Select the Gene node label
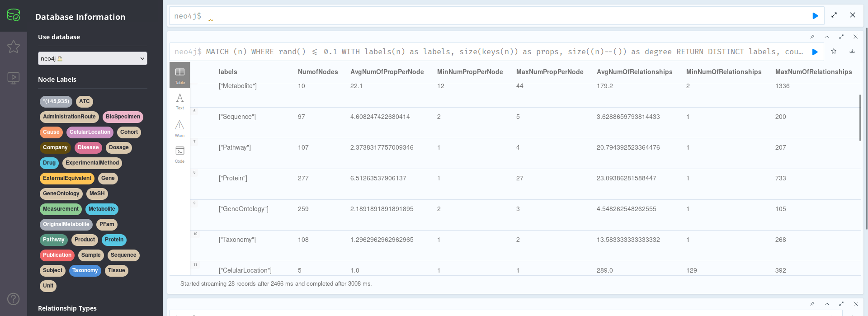This screenshot has width=868, height=316. (x=108, y=179)
